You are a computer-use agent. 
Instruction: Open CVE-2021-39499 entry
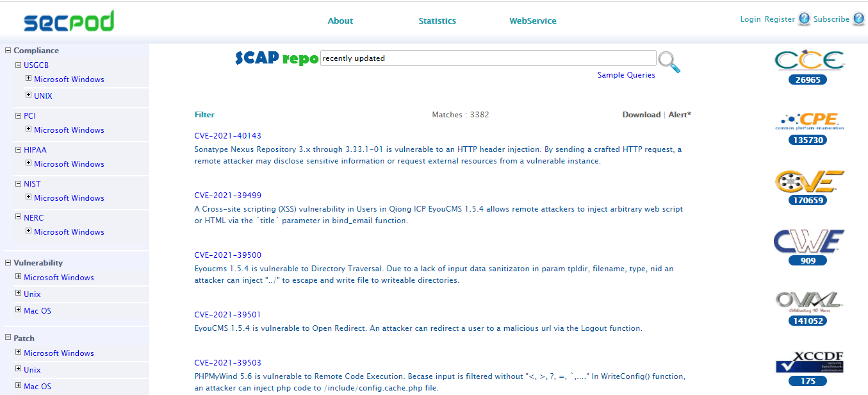click(228, 196)
